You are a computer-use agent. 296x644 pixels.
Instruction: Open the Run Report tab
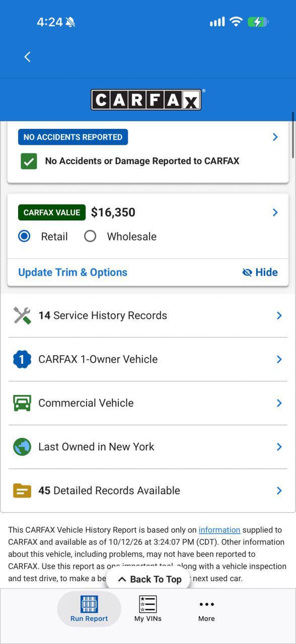(x=89, y=609)
